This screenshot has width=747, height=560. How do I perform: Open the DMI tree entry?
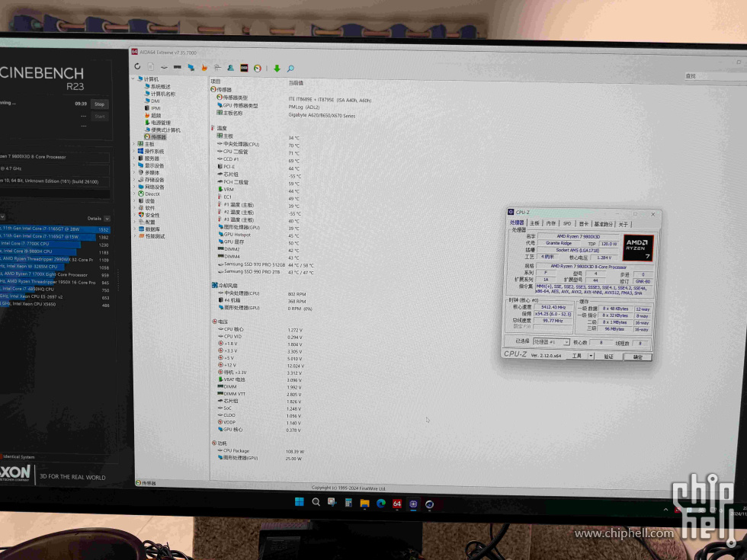(152, 101)
